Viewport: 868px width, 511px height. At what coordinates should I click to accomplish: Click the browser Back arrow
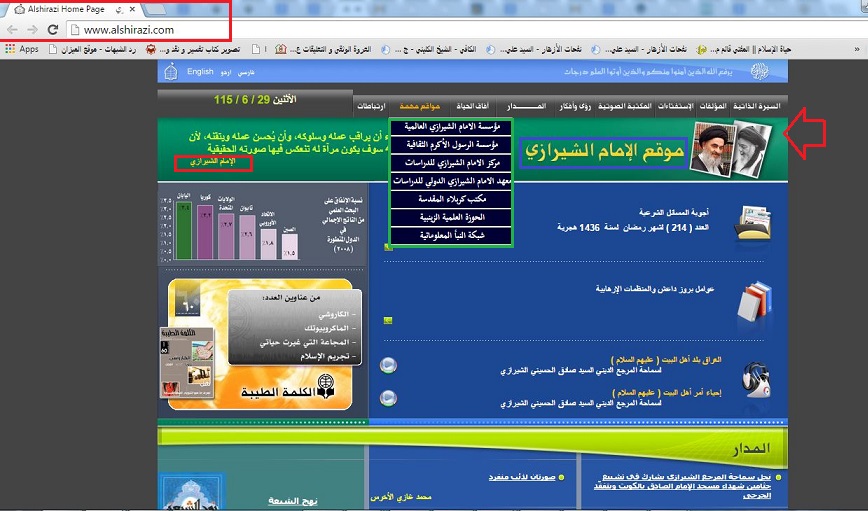[13, 30]
